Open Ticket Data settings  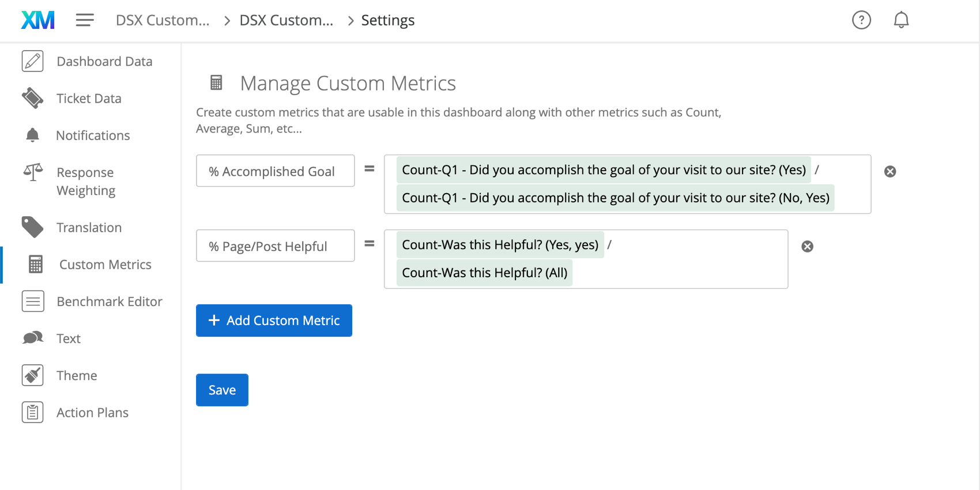(x=89, y=98)
